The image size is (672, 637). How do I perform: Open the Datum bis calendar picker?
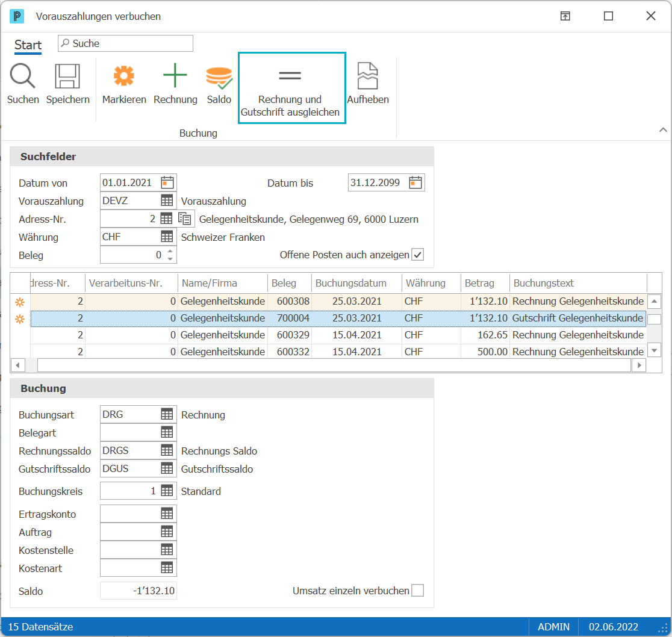click(415, 182)
